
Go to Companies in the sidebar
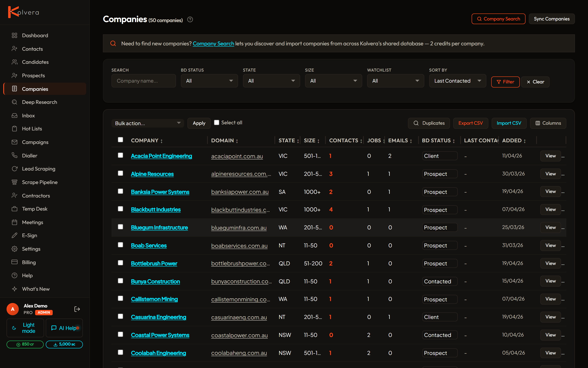tap(45, 89)
